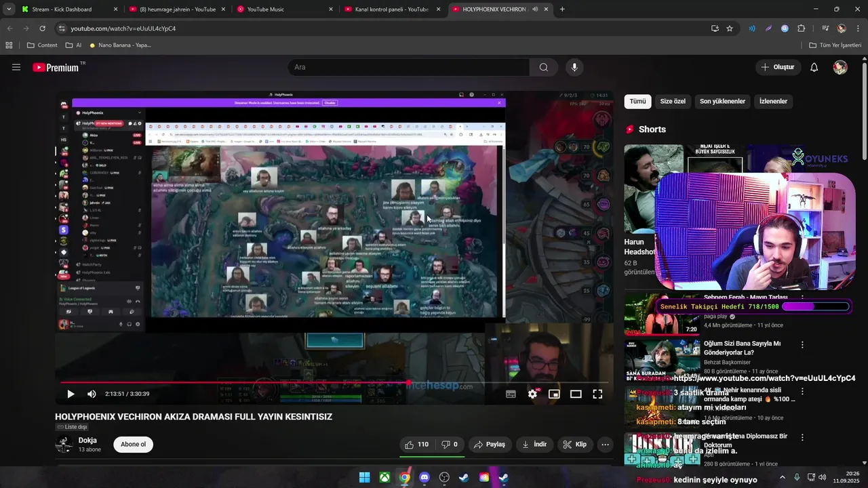Open the Dokja channel name link

click(87, 441)
